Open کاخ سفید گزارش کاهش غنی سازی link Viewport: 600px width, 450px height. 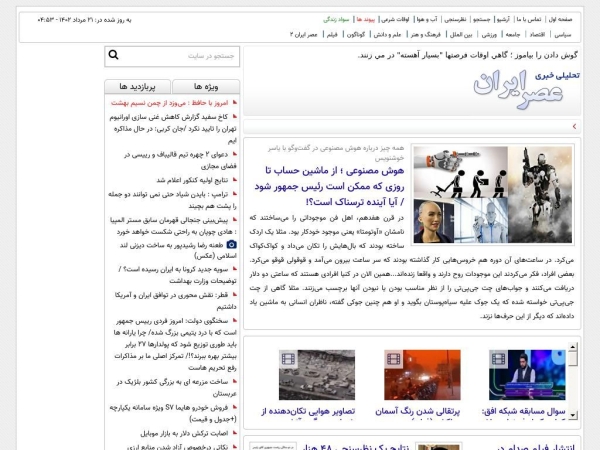(x=173, y=129)
